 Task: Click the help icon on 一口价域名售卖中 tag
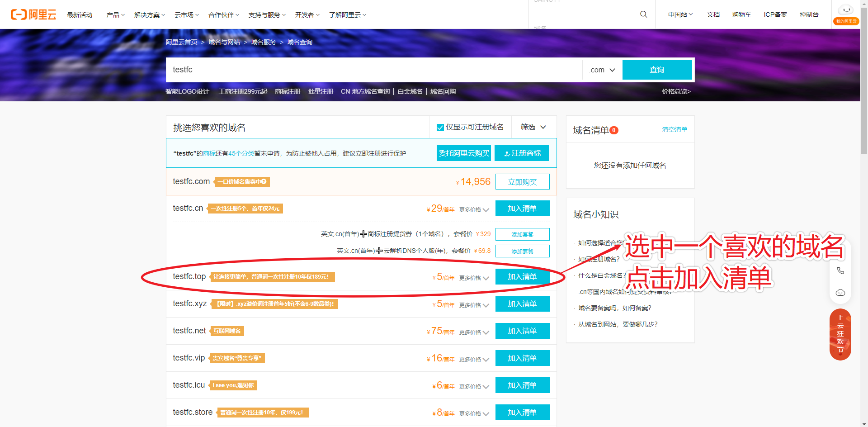click(264, 182)
